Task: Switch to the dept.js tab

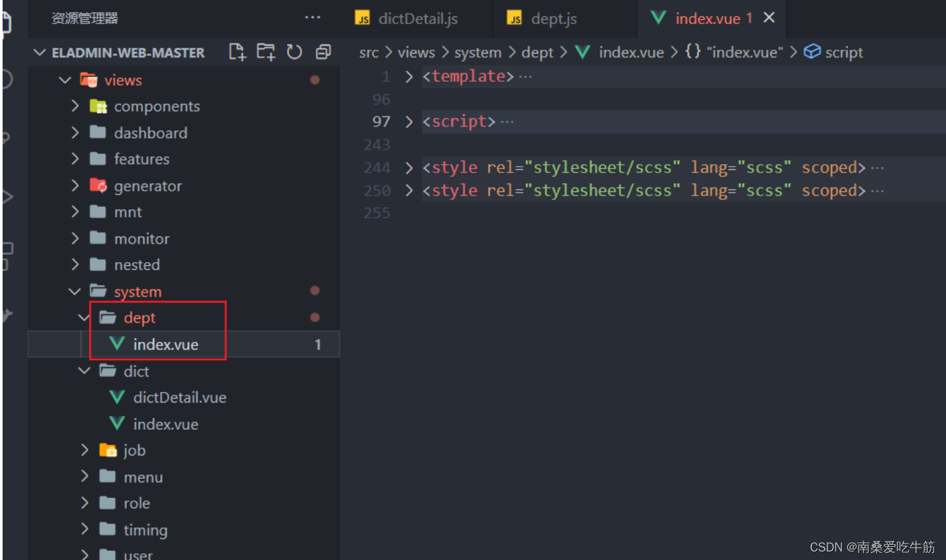Action: [x=554, y=18]
